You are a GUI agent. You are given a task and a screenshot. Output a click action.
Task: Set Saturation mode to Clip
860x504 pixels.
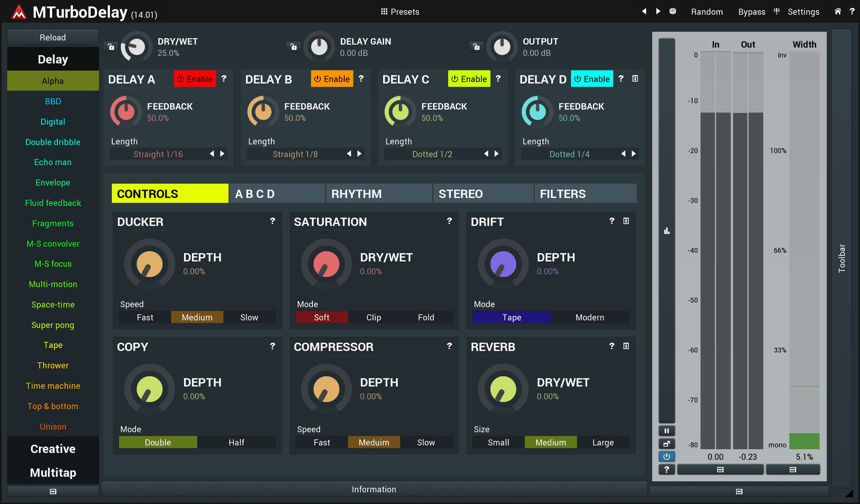point(373,317)
